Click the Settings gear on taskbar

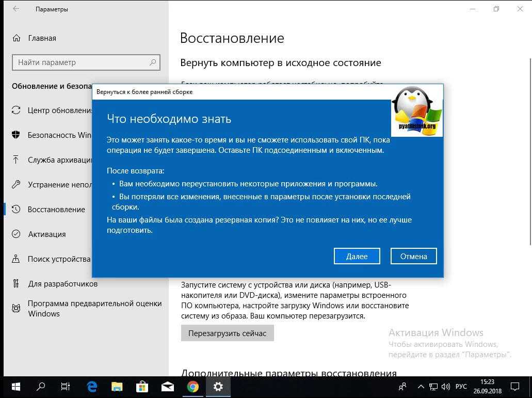tap(218, 387)
